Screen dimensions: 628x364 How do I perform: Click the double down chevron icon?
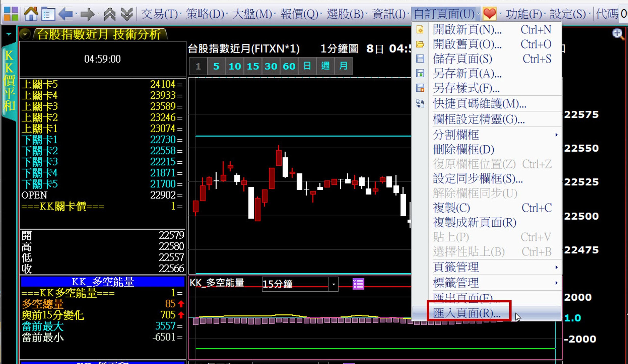[x=127, y=14]
